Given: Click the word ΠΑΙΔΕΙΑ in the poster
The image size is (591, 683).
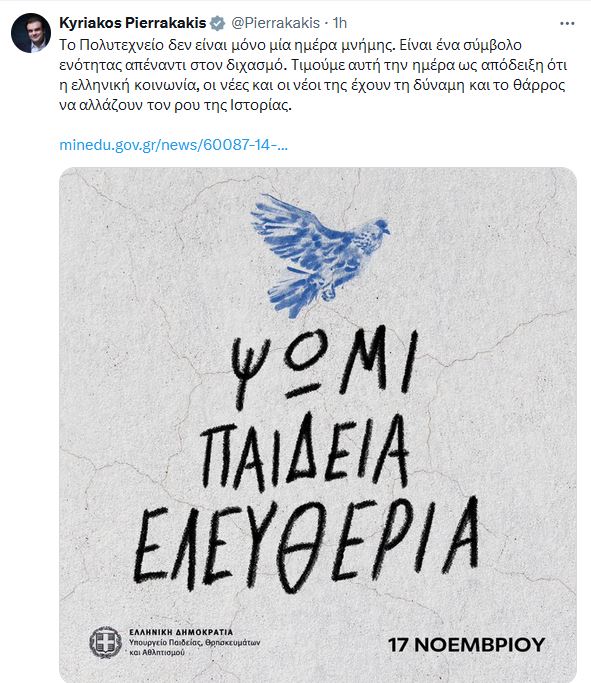Looking at the screenshot, I should (x=305, y=451).
